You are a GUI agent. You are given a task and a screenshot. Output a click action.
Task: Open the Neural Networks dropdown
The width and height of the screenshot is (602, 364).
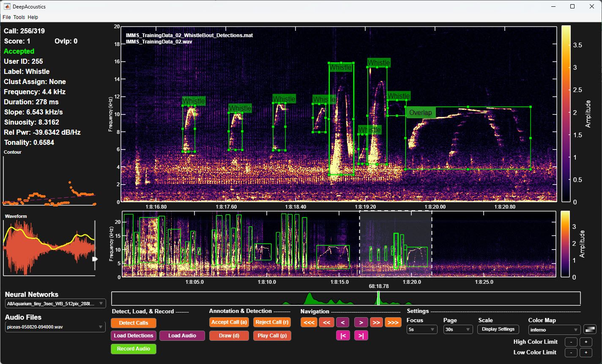click(55, 304)
